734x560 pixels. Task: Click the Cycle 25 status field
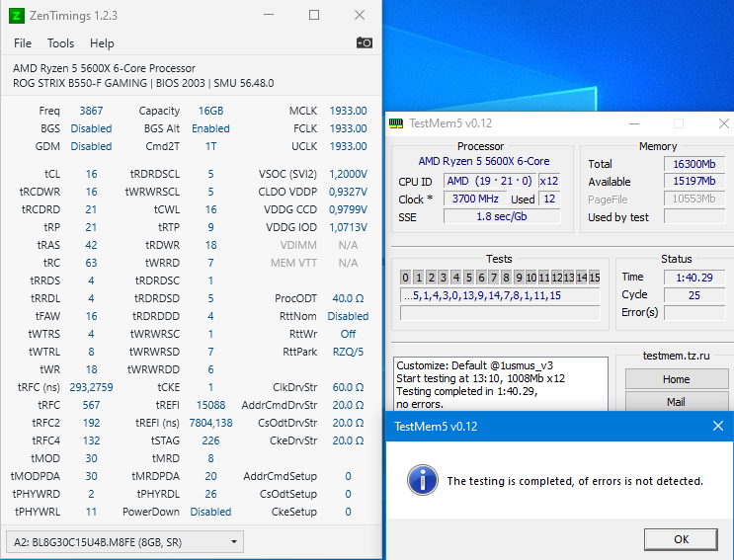(694, 295)
